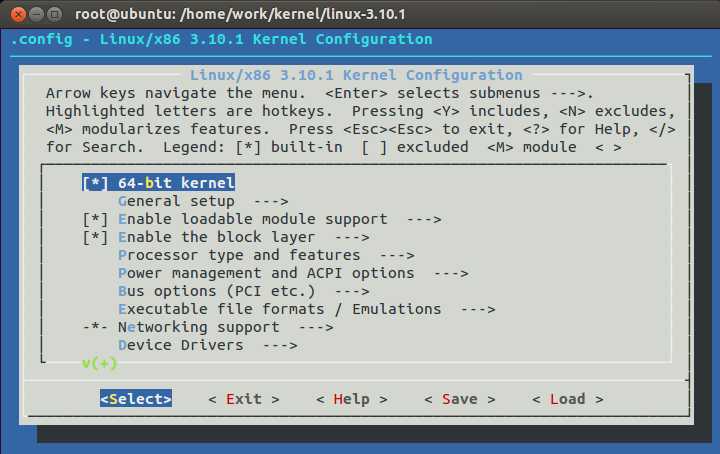
Task: Click the Legend text in instructions
Action: (x=194, y=147)
